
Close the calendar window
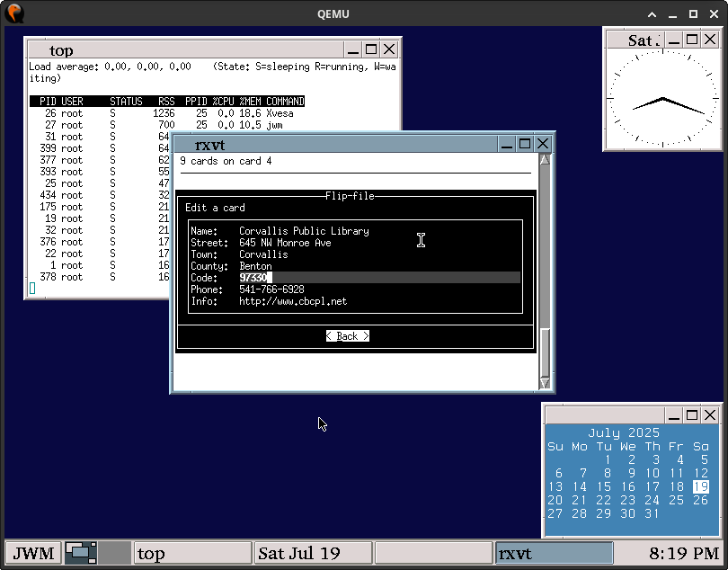click(710, 414)
